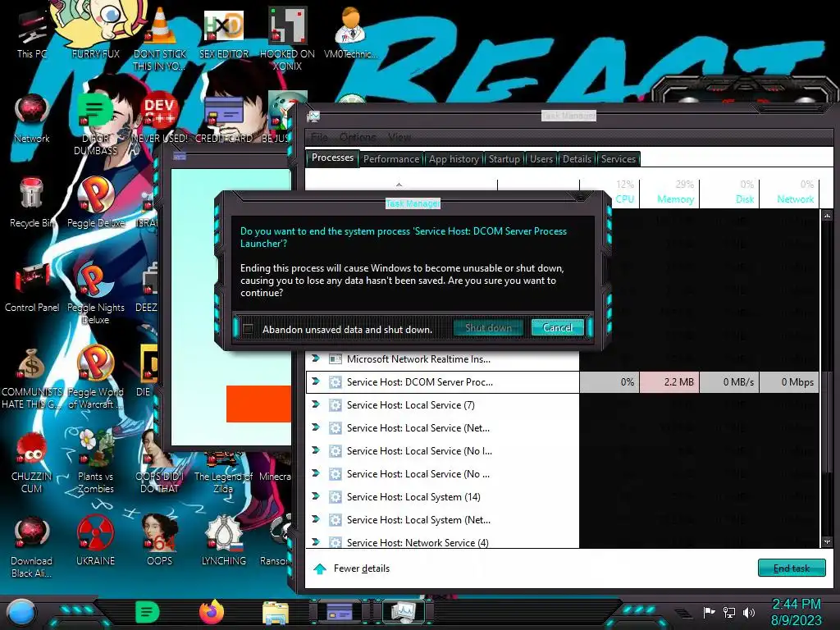840x630 pixels.
Task: Sort processes by the Disk column
Action: [729, 192]
